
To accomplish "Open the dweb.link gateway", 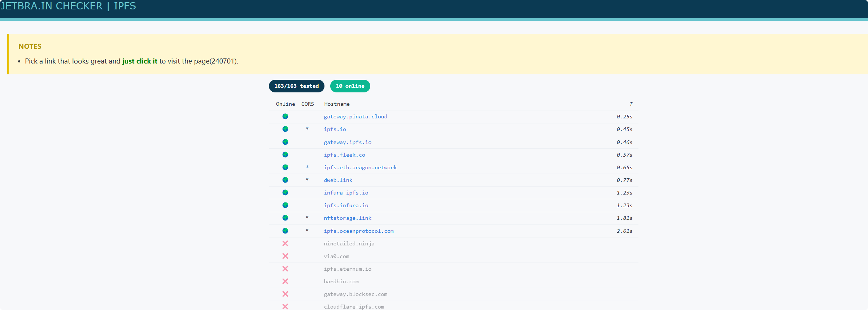I will (x=338, y=180).
